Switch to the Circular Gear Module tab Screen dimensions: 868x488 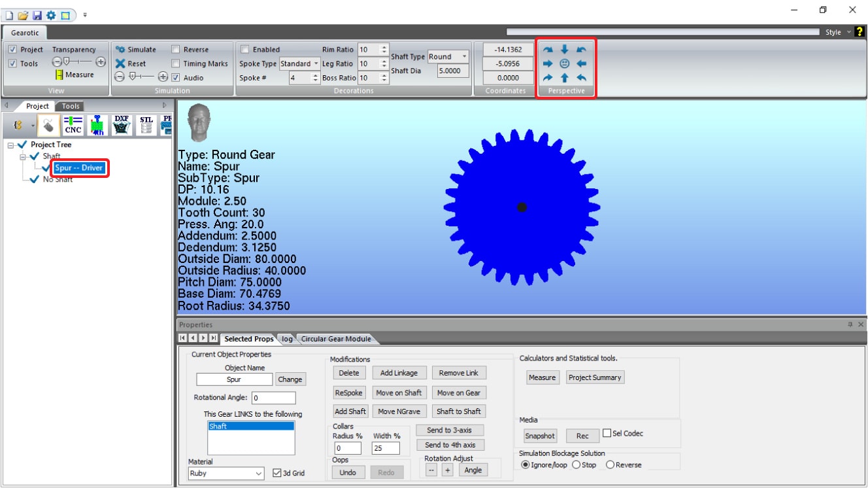click(336, 339)
